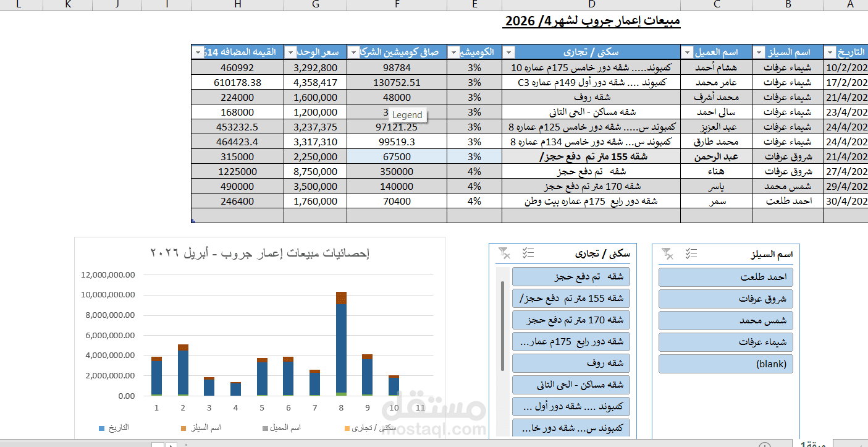Click unit price cell 3,292,800
The image size is (868, 447).
coord(316,67)
